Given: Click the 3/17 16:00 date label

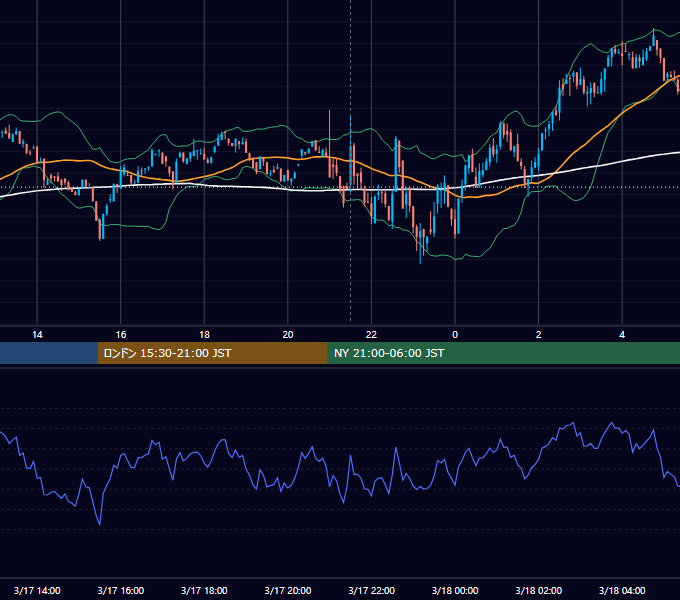Looking at the screenshot, I should click(x=121, y=590).
